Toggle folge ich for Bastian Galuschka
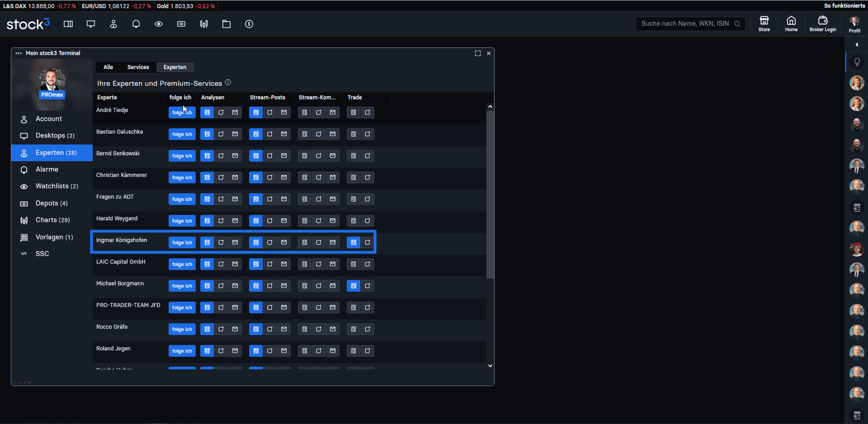This screenshot has width=868, height=424. click(182, 134)
